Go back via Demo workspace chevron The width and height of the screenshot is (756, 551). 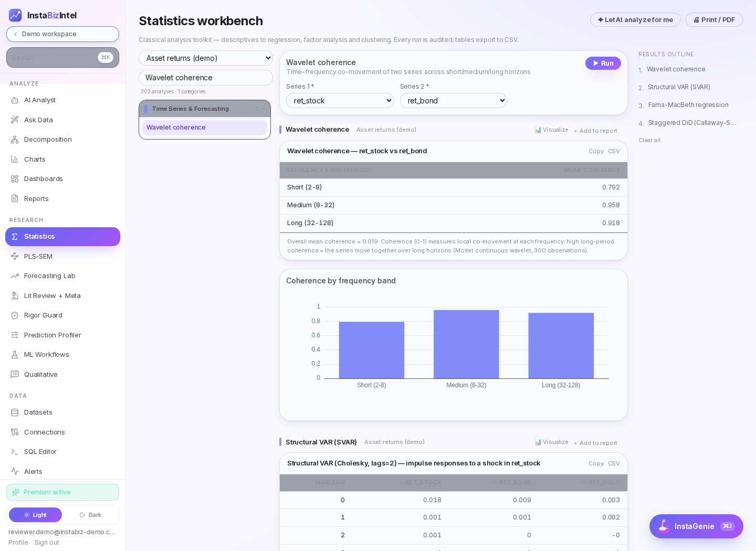[16, 34]
